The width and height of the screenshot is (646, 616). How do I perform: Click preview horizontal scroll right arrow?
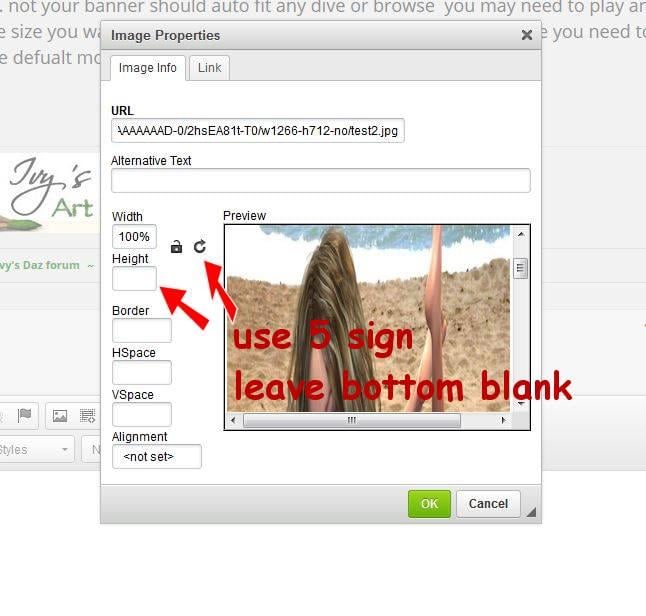click(503, 420)
